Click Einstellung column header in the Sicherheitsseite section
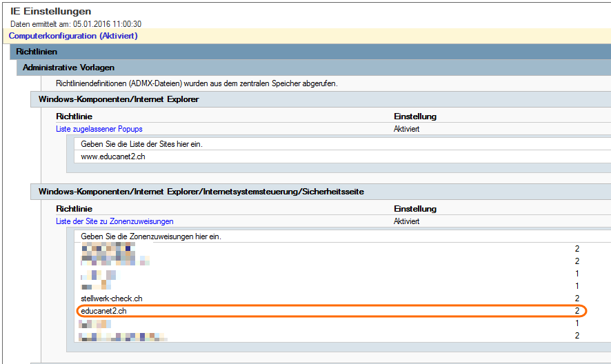 [415, 209]
